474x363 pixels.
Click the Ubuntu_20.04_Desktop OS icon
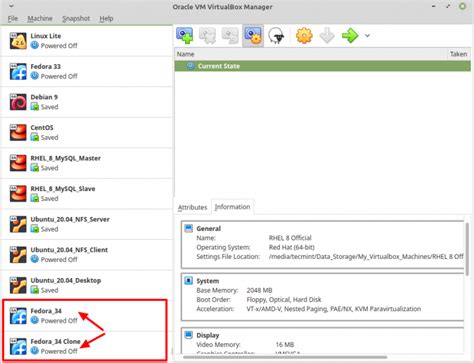pos(18,285)
